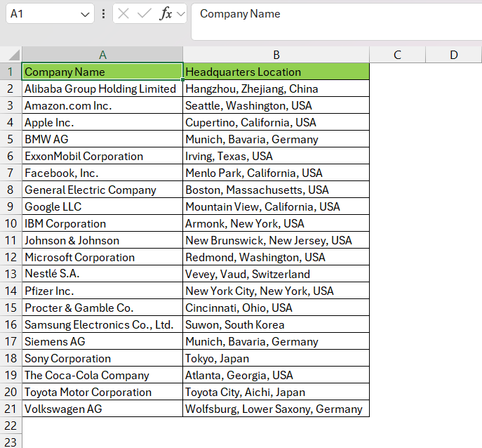Viewport: 482px width, 448px height.
Task: Select cell Alibaba Group Holding Limited
Action: [102, 88]
